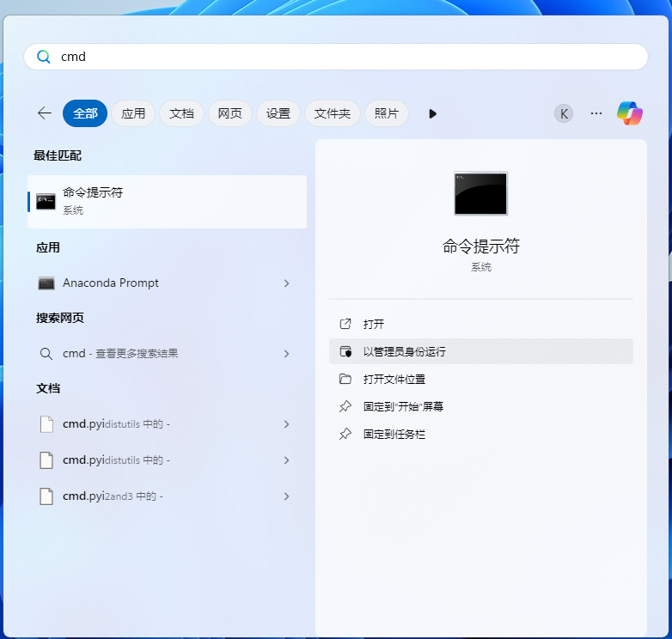Click 打开 to open Command Prompt
Viewport: 672px width, 639px height.
481,324
